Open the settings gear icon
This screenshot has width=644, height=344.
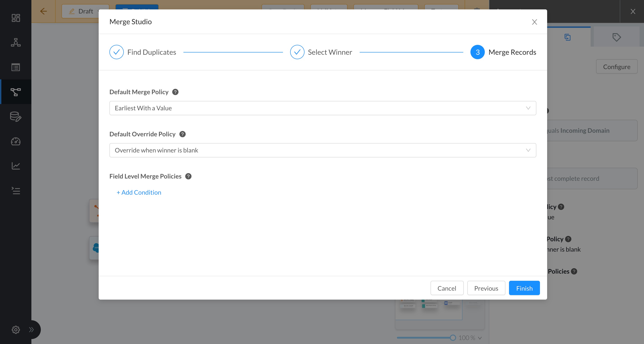click(16, 329)
